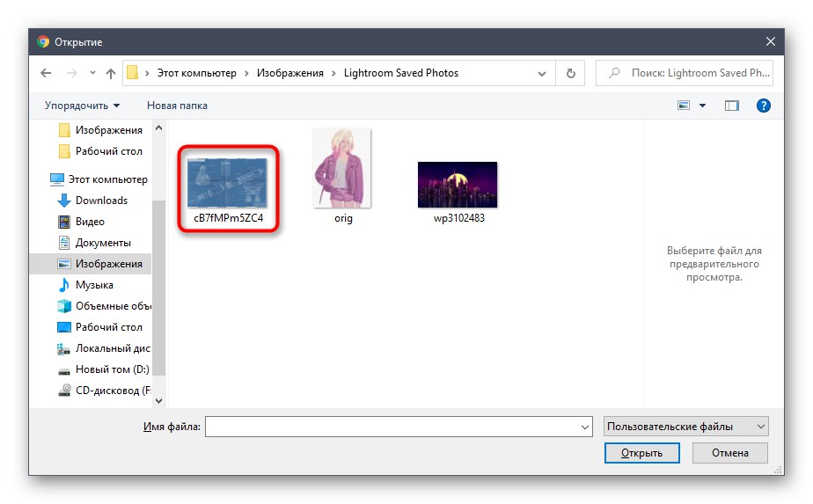Open recent locations dropdown arrow
The image size is (813, 504).
coord(92,73)
